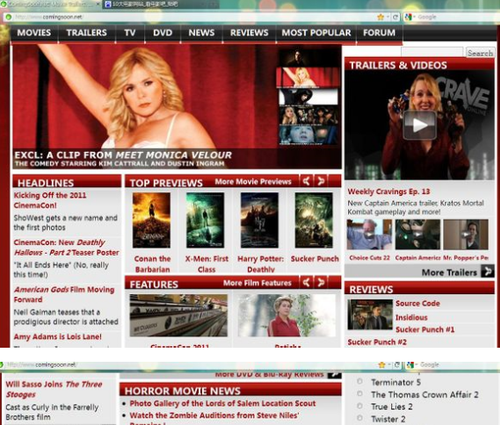Open More Movie Previews link
The image size is (500, 425).
[x=253, y=182]
